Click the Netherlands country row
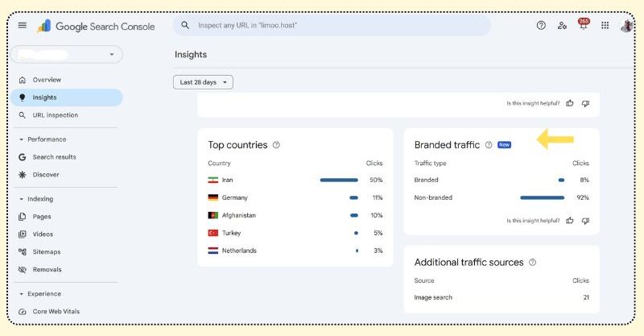Screen dimensions: 644x336 tap(295, 251)
